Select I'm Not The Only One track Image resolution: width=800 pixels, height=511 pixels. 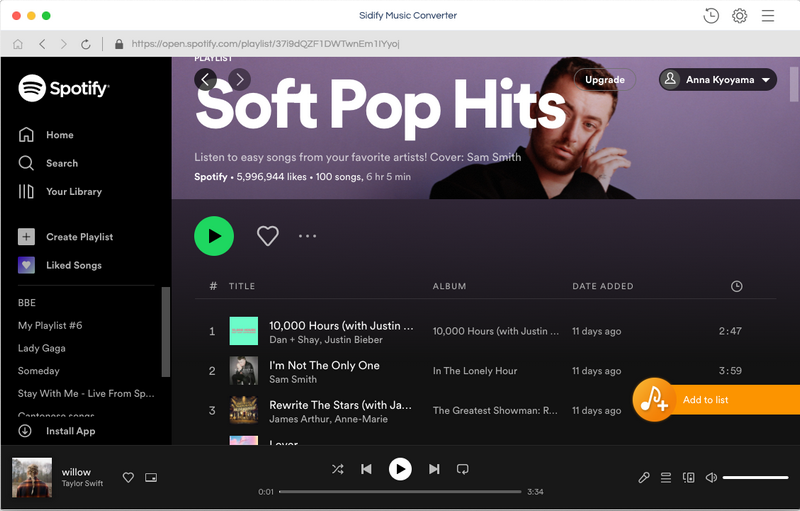click(x=324, y=365)
